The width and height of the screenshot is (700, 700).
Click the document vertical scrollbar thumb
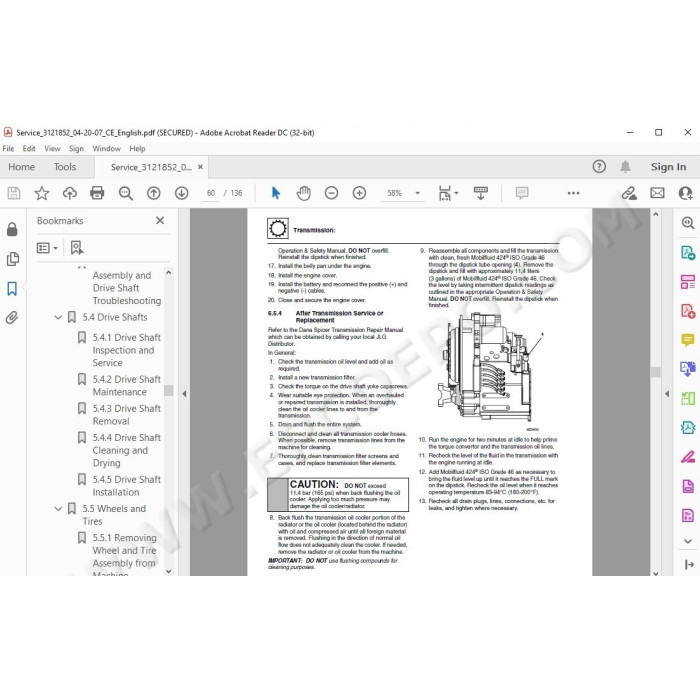click(x=655, y=372)
